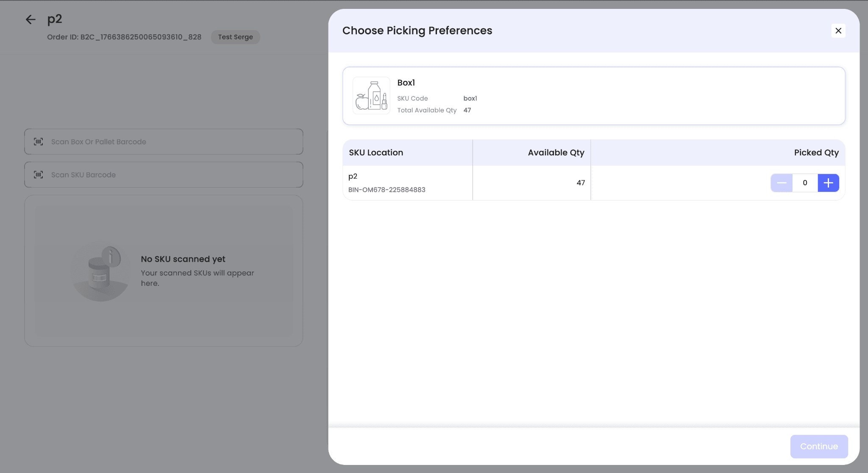868x473 pixels.
Task: Click the back arrow next to p2
Action: [31, 19]
